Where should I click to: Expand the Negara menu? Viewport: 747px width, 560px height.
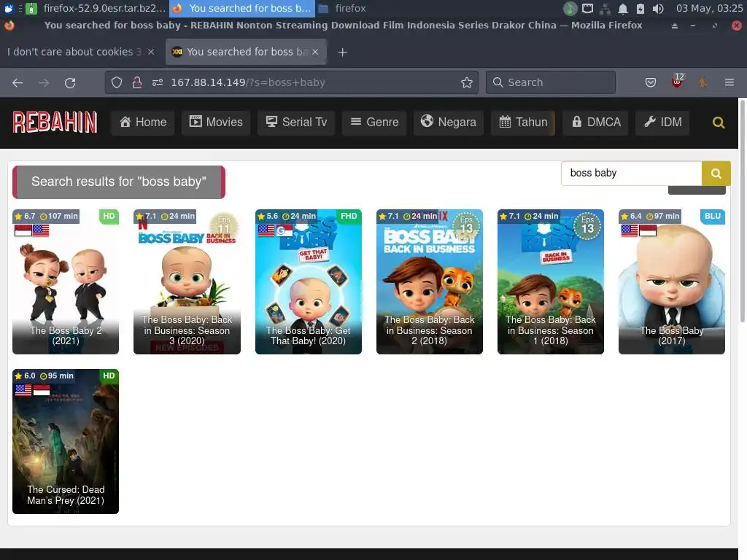pos(449,122)
